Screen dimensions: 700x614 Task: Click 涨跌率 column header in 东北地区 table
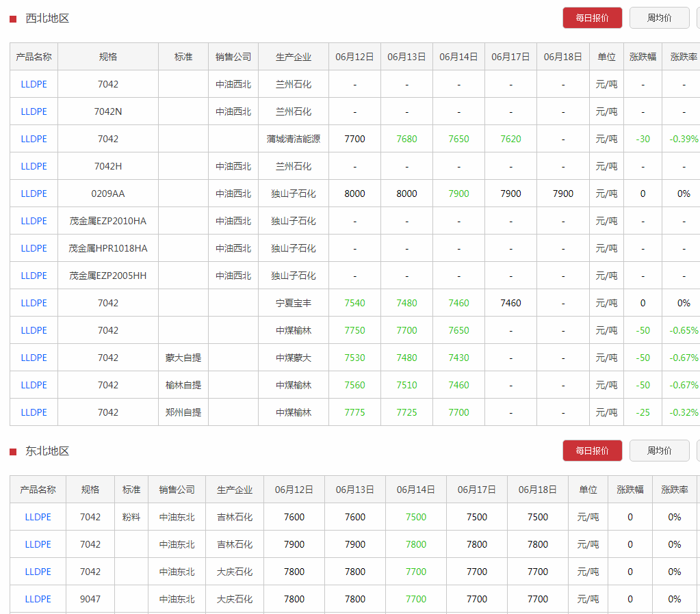coord(675,490)
